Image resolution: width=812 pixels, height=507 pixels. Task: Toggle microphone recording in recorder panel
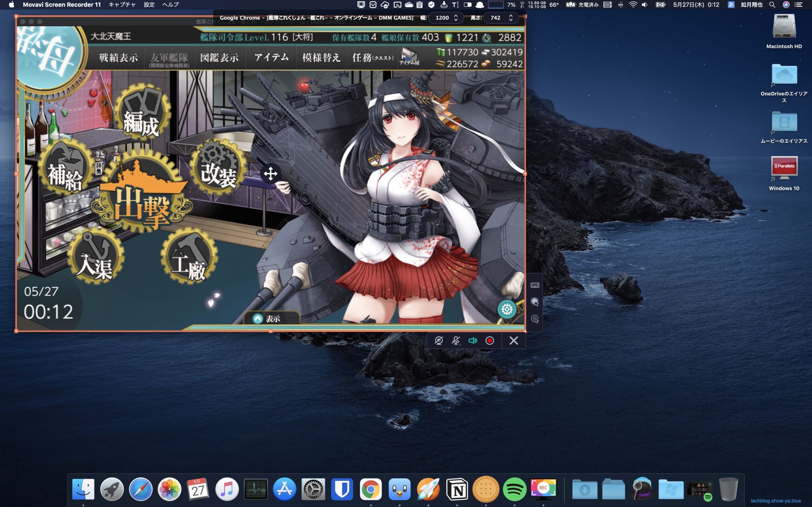(455, 341)
